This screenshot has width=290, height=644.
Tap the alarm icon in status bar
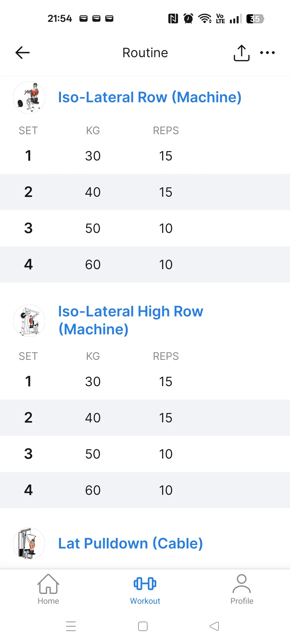pos(188,19)
